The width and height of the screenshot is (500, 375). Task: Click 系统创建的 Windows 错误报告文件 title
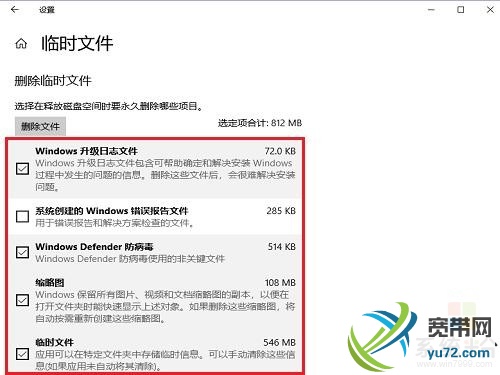tap(112, 211)
